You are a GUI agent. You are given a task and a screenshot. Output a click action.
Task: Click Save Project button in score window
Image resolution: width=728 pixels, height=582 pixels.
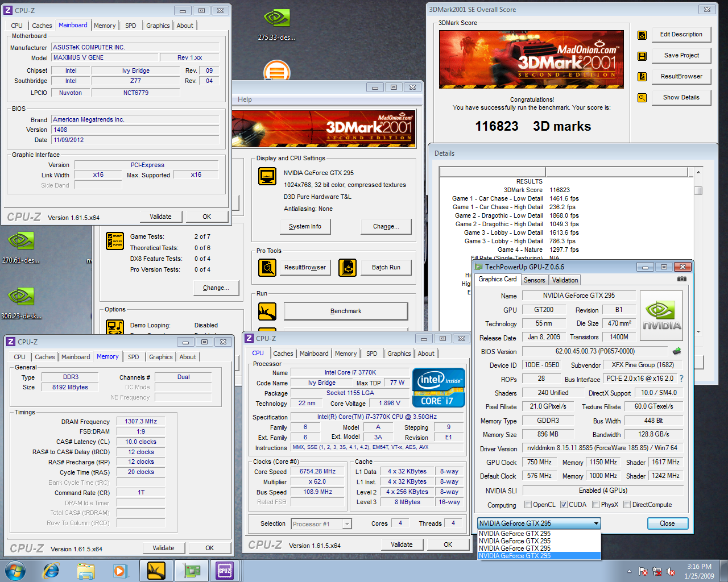[681, 55]
